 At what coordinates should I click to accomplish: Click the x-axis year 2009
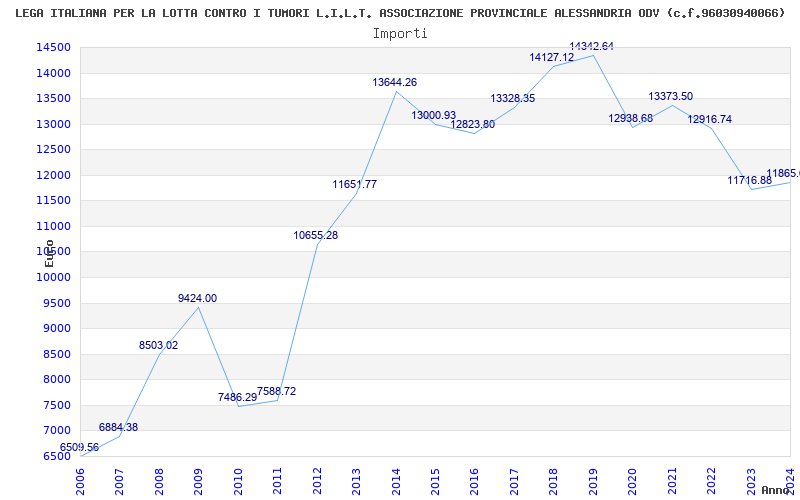coord(198,481)
